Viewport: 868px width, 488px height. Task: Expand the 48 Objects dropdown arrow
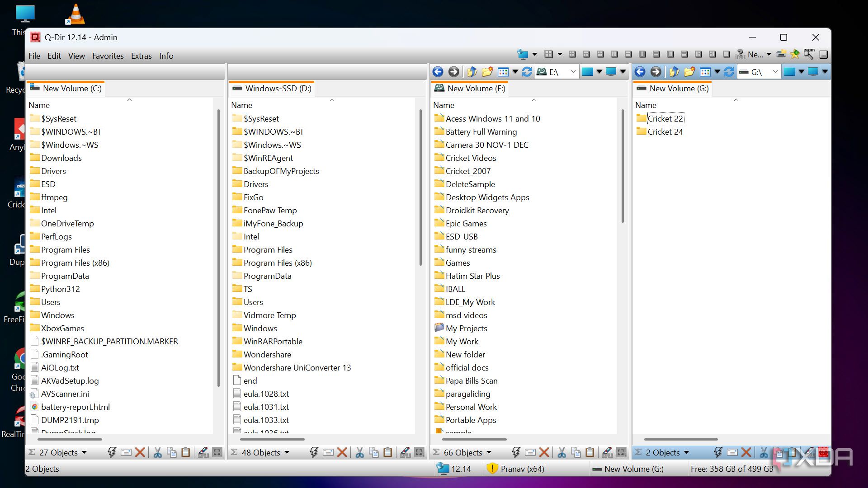[x=287, y=452]
